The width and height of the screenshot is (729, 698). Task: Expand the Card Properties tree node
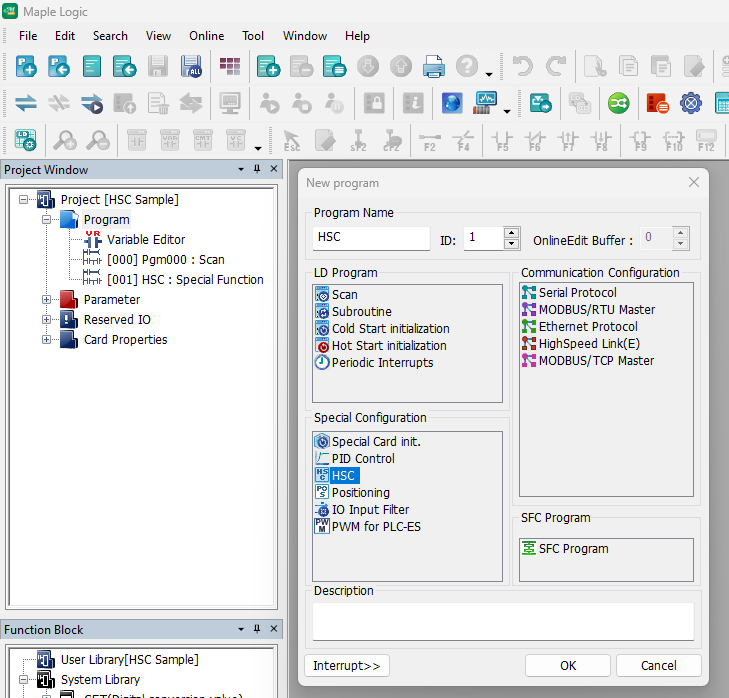46,339
